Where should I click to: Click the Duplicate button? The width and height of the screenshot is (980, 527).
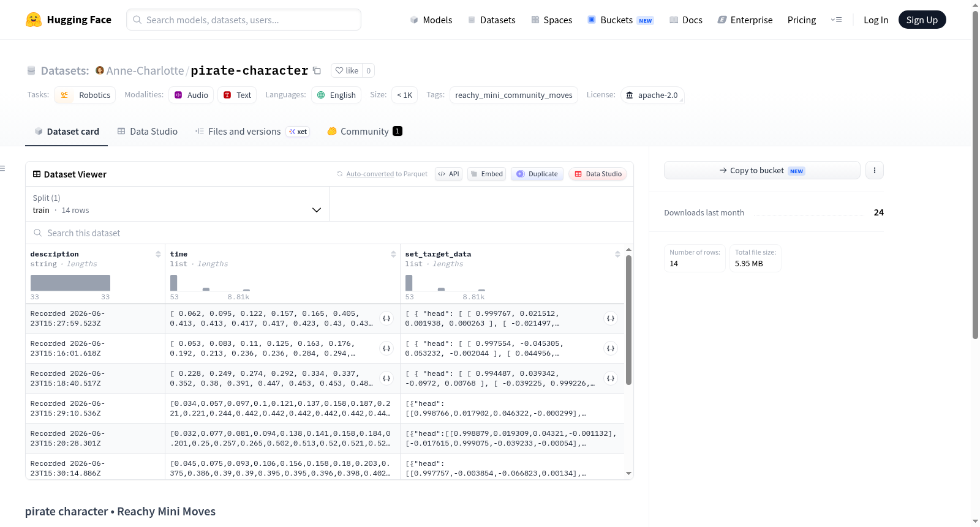pyautogui.click(x=537, y=174)
